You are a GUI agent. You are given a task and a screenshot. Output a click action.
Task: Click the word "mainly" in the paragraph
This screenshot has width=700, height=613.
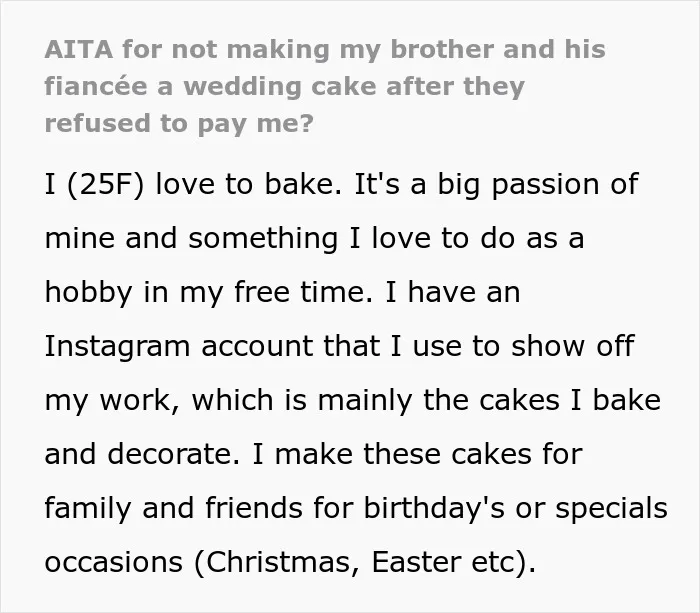(x=365, y=400)
